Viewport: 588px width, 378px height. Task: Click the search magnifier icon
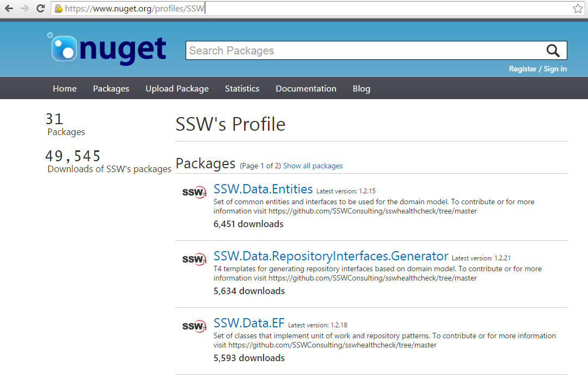click(553, 51)
